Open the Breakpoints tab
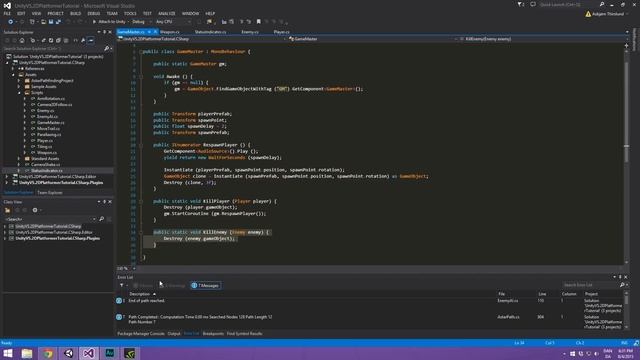 (x=213, y=334)
